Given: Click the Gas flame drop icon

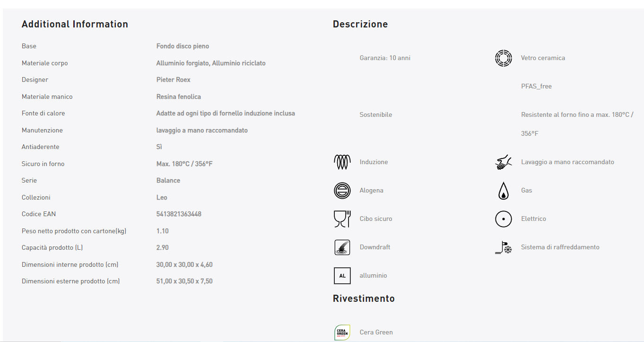Looking at the screenshot, I should point(503,191).
